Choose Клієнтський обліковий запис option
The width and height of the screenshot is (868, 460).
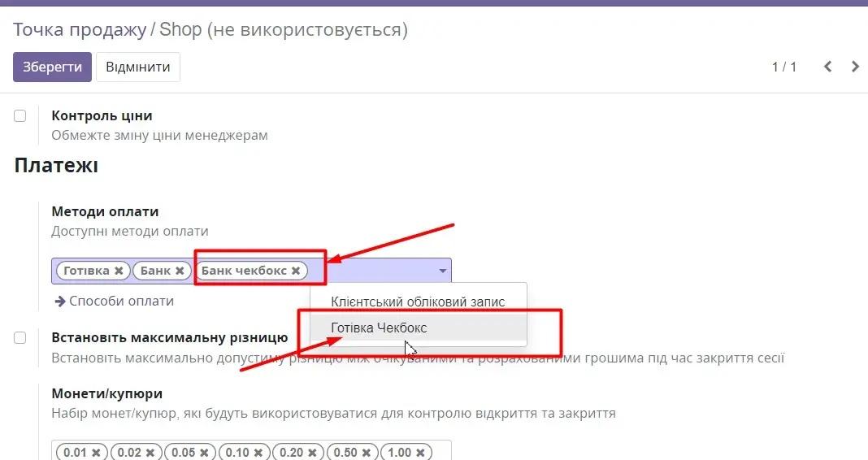point(418,302)
